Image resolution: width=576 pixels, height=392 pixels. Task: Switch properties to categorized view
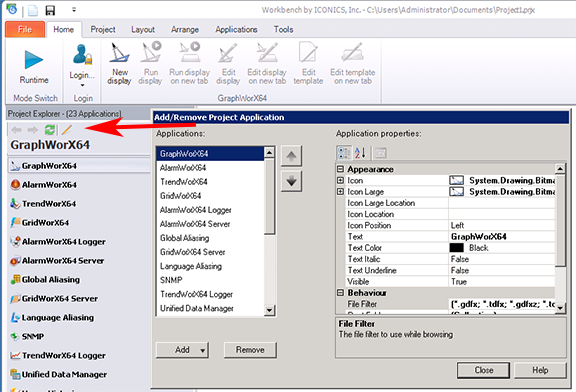tap(344, 153)
